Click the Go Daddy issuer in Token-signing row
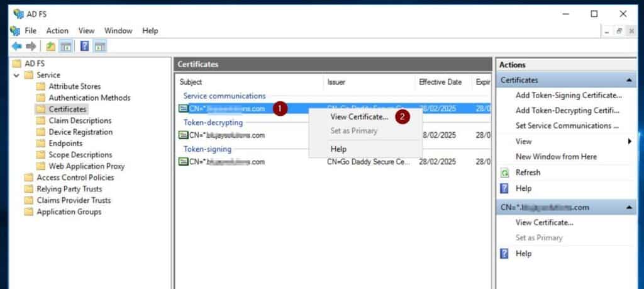This screenshot has height=289, width=644. [x=369, y=162]
